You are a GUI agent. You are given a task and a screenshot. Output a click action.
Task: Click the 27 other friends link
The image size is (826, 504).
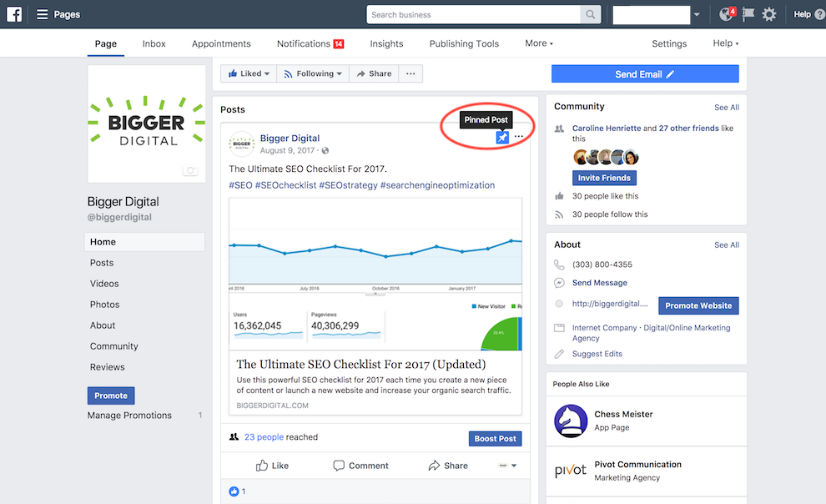[688, 128]
